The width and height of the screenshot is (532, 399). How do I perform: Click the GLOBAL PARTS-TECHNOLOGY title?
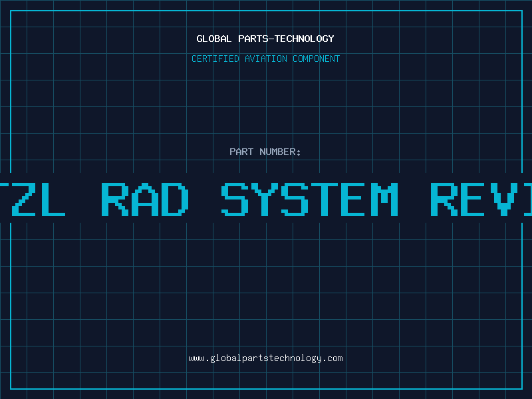(265, 39)
